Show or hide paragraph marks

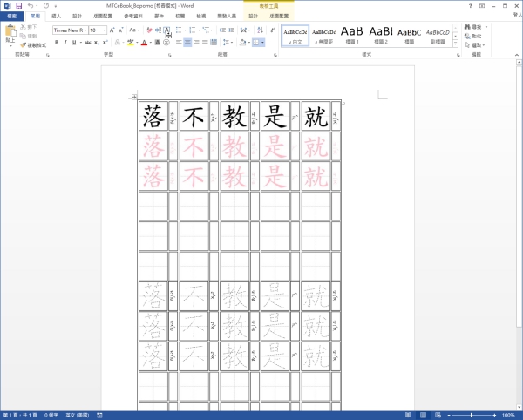273,30
